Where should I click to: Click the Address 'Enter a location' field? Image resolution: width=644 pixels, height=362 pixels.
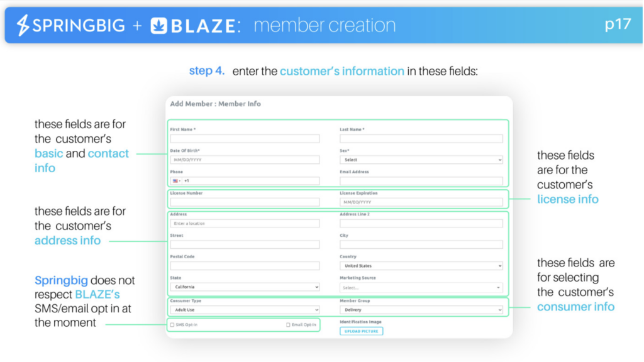click(245, 224)
